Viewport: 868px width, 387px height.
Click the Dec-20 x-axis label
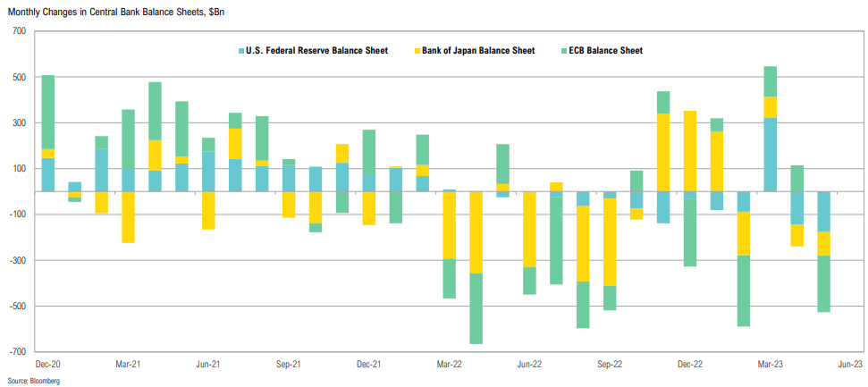tap(48, 365)
